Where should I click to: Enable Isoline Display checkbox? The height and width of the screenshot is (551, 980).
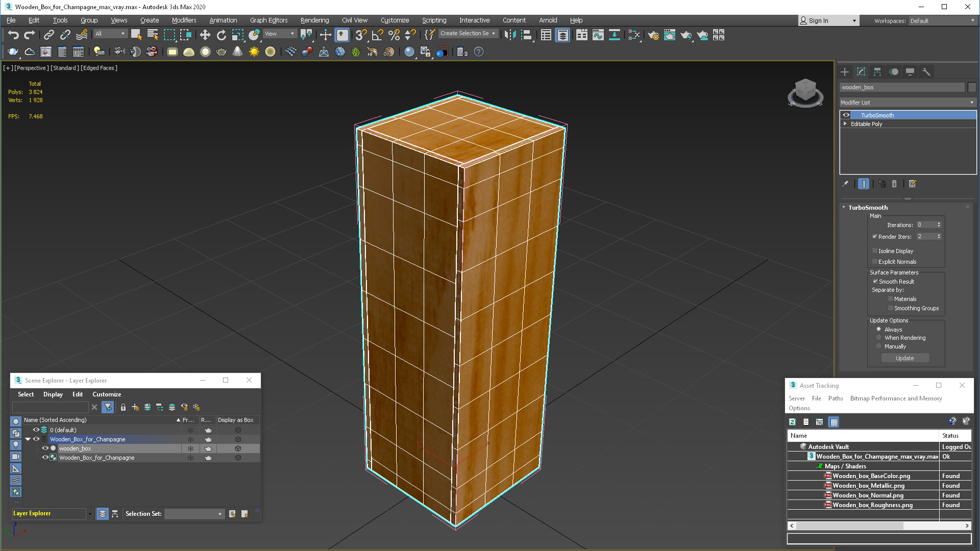coord(875,251)
